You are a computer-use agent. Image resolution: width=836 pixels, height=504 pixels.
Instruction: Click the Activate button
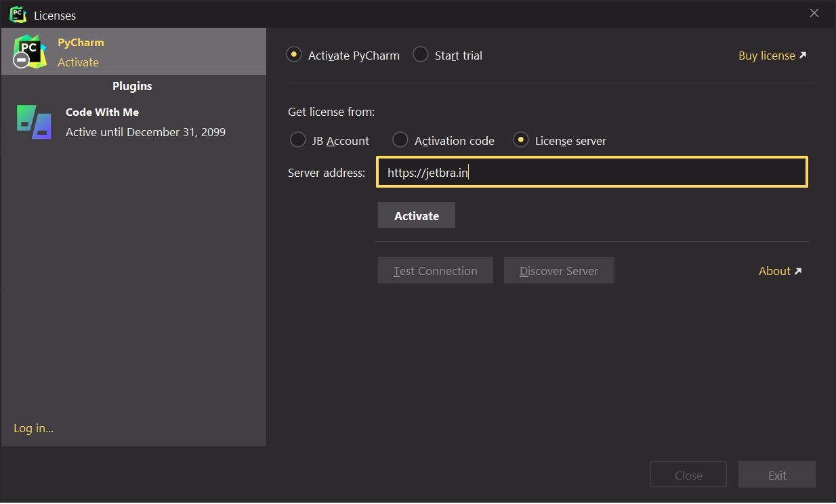[x=417, y=215]
